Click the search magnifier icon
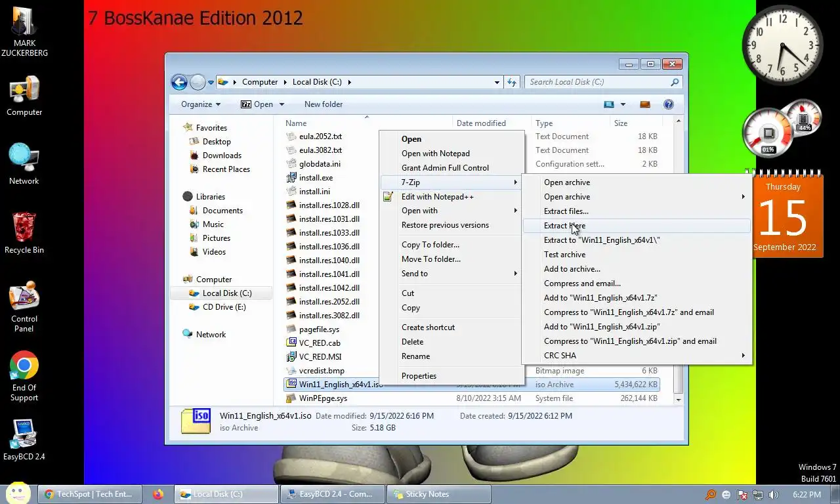840x504 pixels. click(x=675, y=82)
